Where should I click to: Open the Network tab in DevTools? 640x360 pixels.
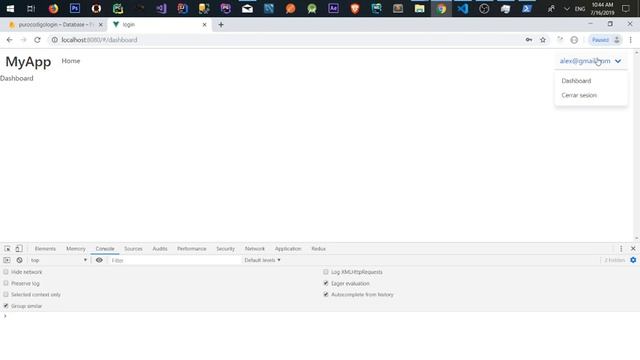255,249
